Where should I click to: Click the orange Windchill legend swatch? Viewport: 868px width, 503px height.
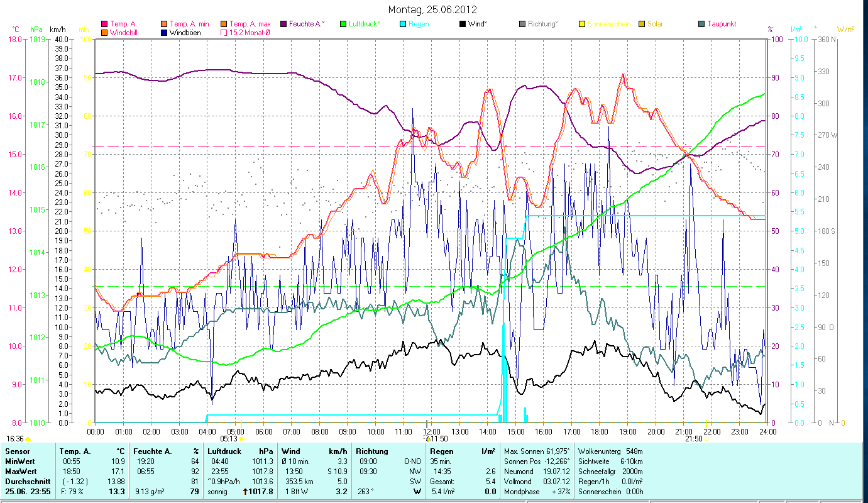pyautogui.click(x=104, y=32)
